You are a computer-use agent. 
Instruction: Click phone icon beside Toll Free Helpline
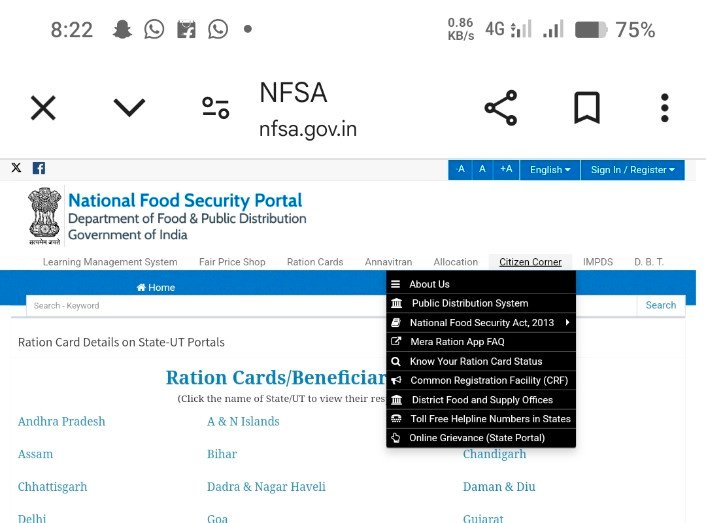click(x=396, y=419)
